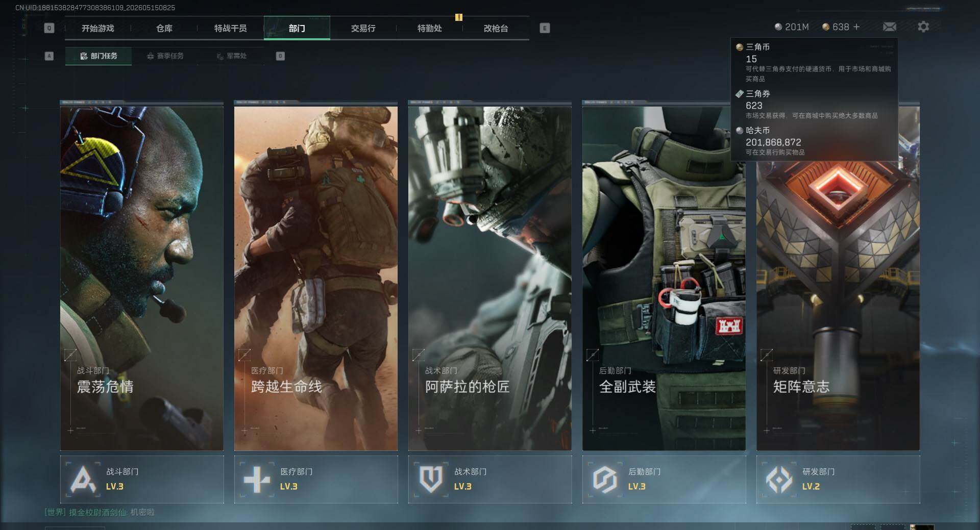Click the 三角券 ticket icon in tooltip
Screen dimensions: 980x530
tap(739, 94)
